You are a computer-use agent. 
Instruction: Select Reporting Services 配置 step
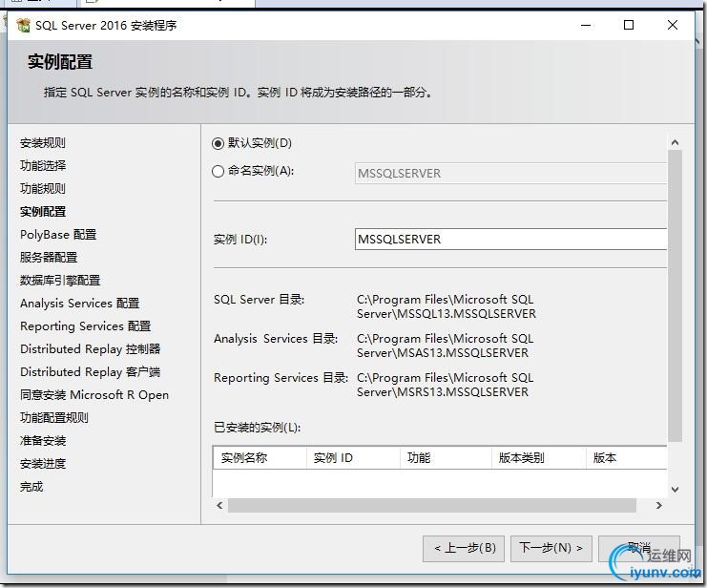coord(85,325)
